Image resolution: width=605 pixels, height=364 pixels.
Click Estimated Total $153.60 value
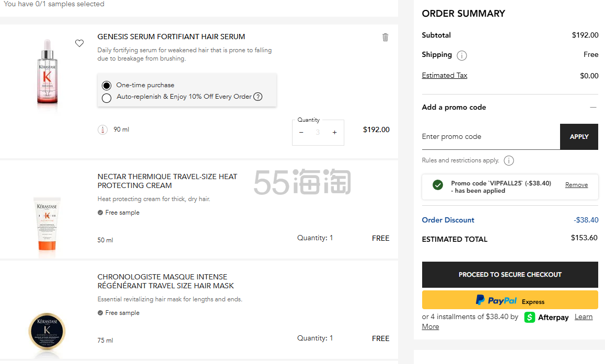coord(584,238)
